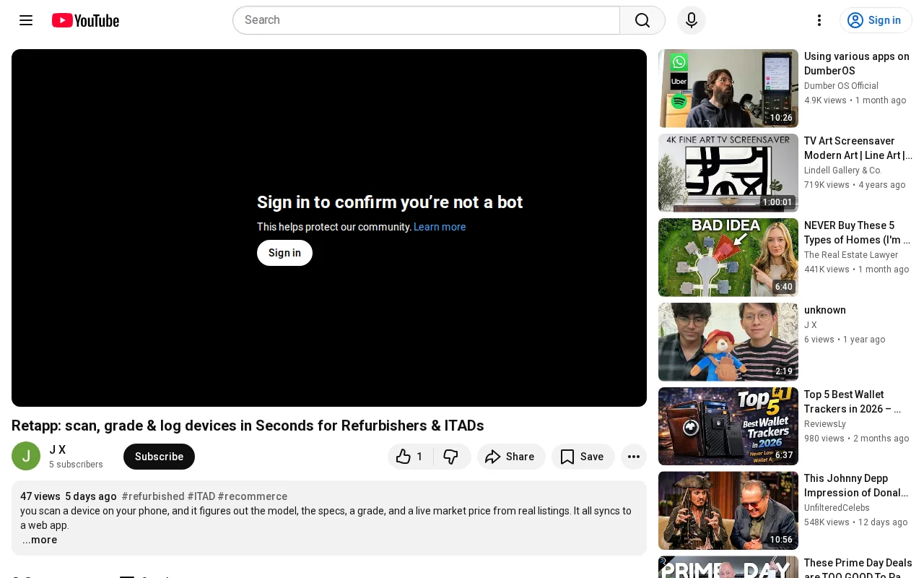Click channel name Lindell Gallery & Co.
924x578 pixels.
point(843,171)
